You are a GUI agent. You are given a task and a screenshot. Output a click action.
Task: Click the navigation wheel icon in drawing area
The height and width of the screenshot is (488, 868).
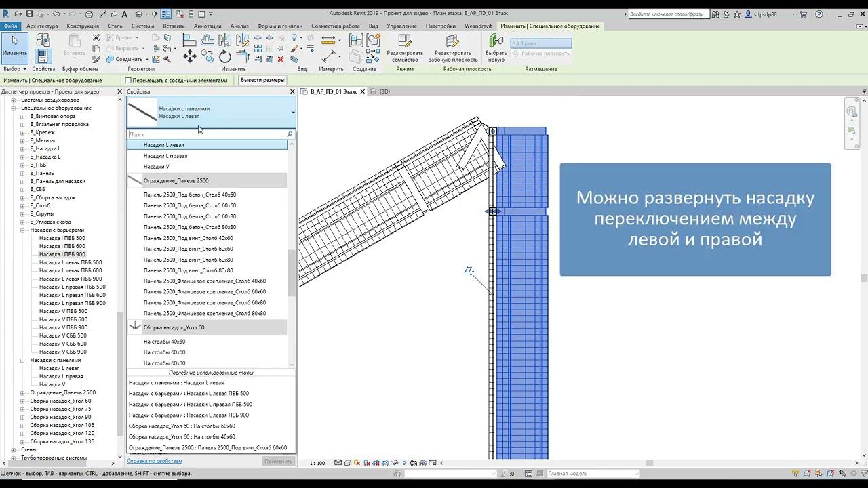pos(852,111)
